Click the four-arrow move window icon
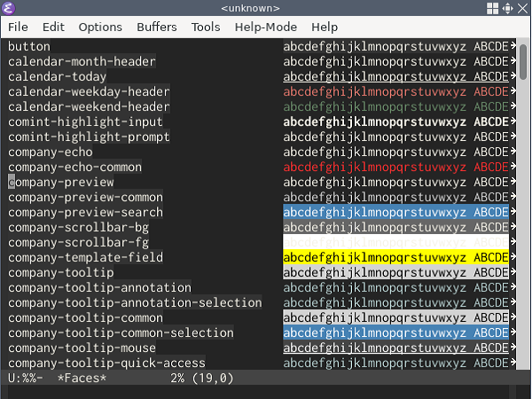This screenshot has height=399, width=532. [507, 8]
